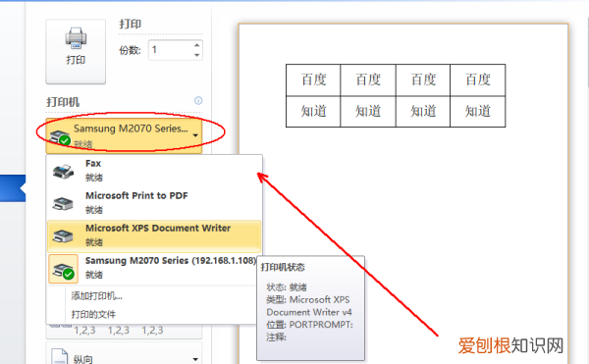Click the first 百度 cell in preview table

click(x=313, y=79)
